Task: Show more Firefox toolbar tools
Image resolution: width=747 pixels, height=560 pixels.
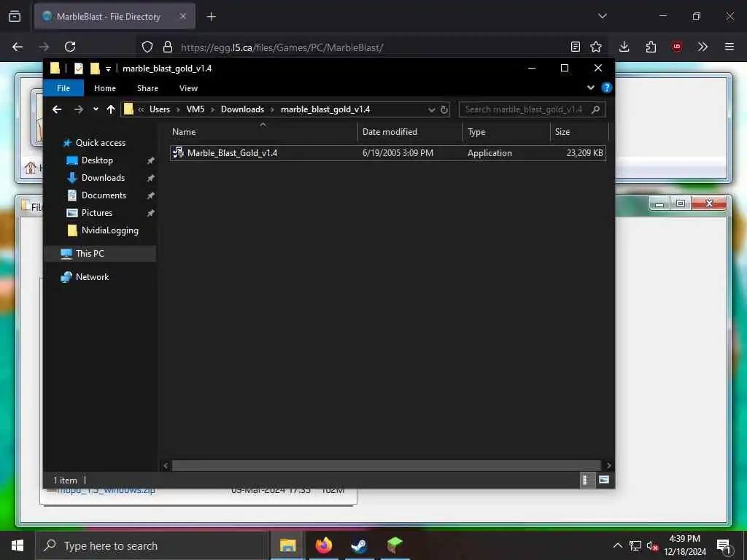Action: (703, 47)
